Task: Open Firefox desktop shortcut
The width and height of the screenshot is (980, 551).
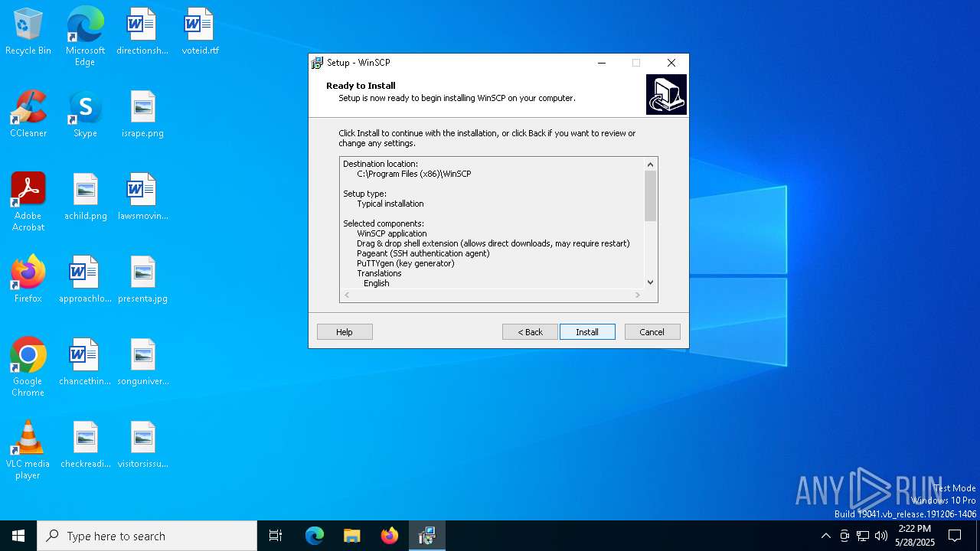Action: (28, 279)
